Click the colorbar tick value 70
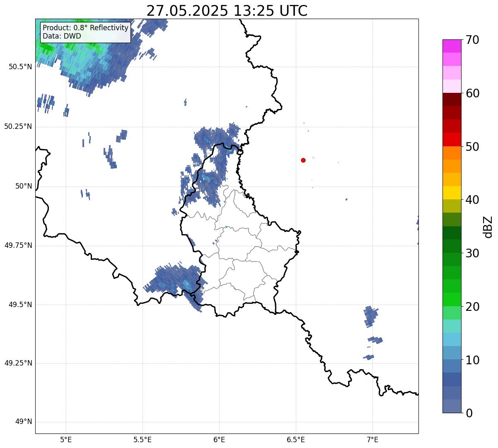The width and height of the screenshot is (498, 448). [x=472, y=40]
